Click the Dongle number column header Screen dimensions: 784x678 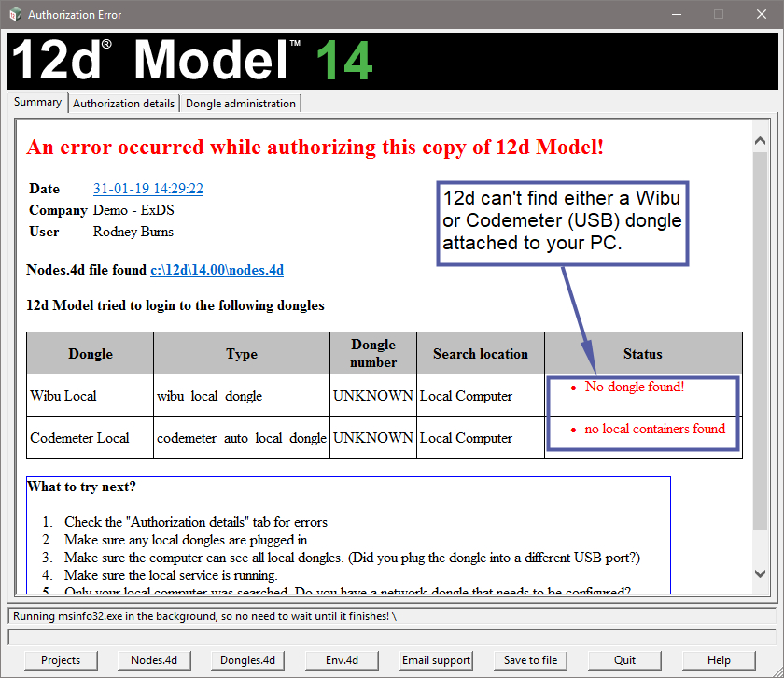pyautogui.click(x=373, y=353)
